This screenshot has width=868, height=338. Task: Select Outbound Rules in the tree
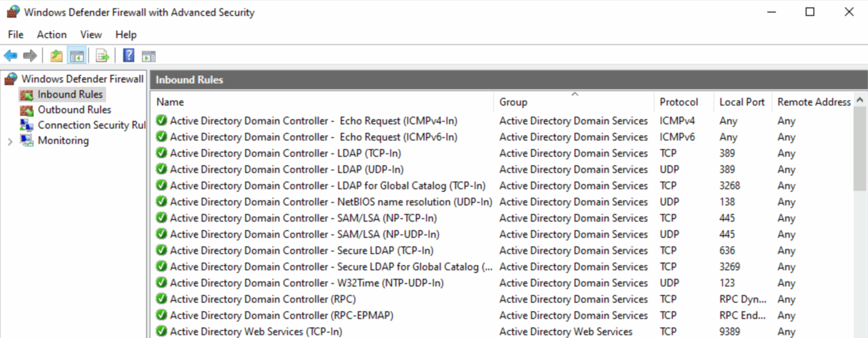(74, 110)
